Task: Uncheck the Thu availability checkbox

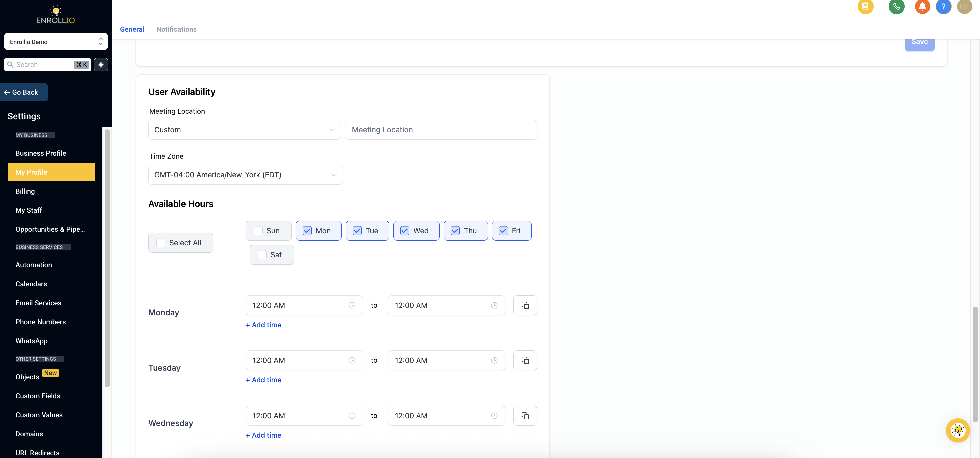Action: point(455,231)
